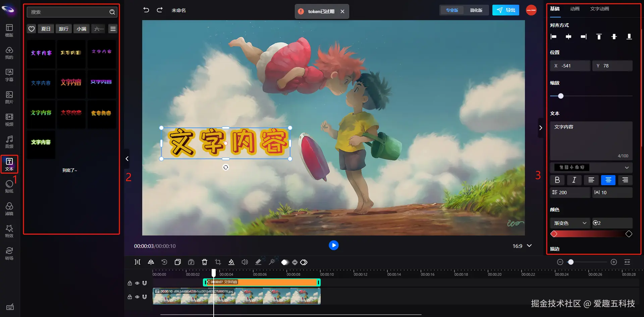This screenshot has width=644, height=317.
Task: Select the 旅行 category tag
Action: pos(64,29)
